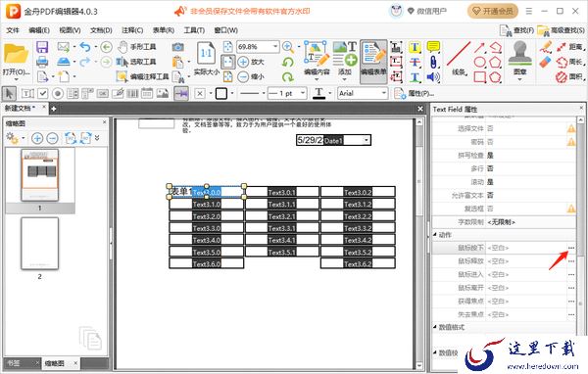The width and height of the screenshot is (588, 374).
Task: Select the strikethrough text T icon
Action: [x=415, y=62]
